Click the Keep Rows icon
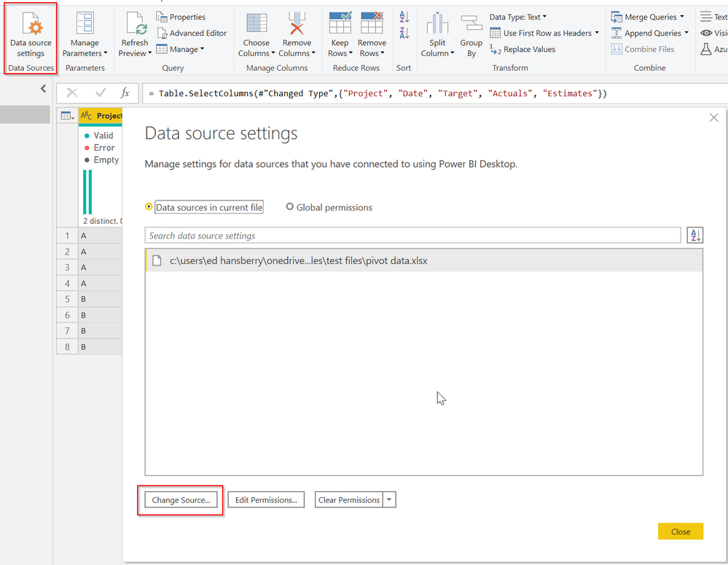The height and width of the screenshot is (565, 728). pos(340,23)
